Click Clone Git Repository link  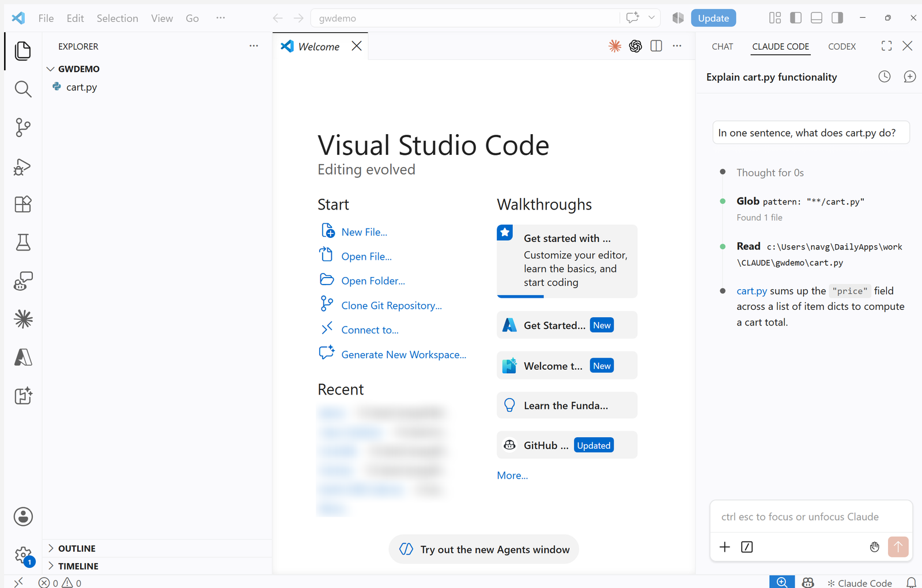(391, 305)
